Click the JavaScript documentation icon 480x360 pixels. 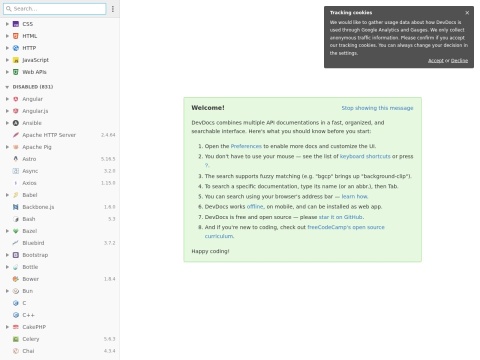pos(16,60)
